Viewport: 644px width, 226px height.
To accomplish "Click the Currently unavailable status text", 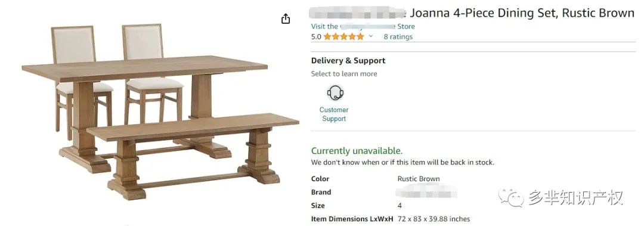I will click(357, 151).
